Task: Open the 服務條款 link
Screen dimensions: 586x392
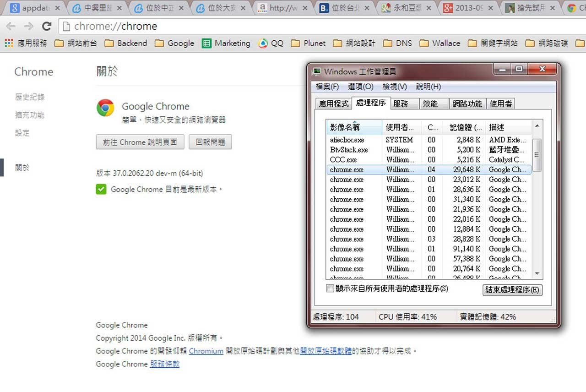Action: (x=165, y=364)
